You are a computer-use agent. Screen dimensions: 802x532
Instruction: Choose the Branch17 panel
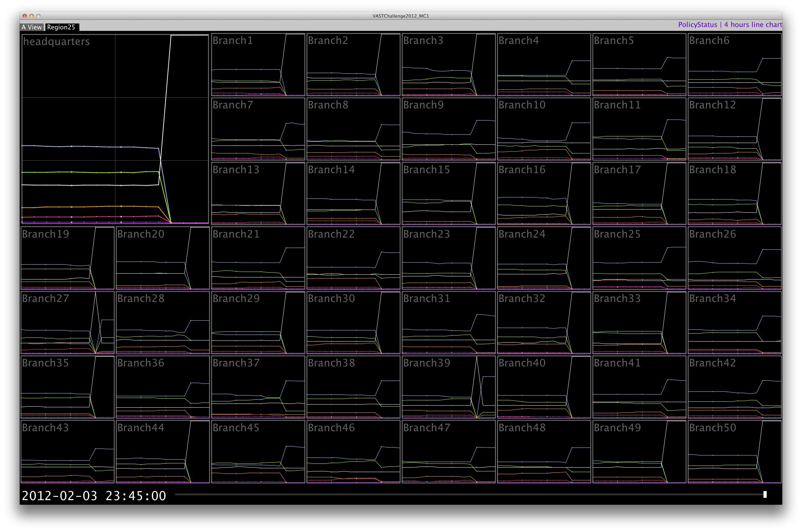[x=639, y=194]
